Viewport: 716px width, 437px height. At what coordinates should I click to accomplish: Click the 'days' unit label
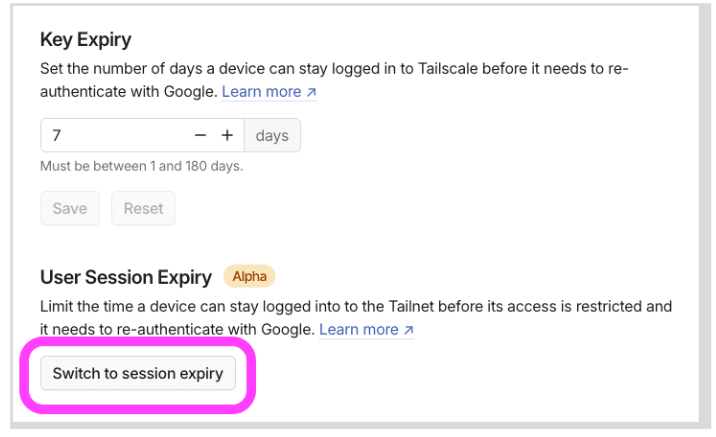272,135
